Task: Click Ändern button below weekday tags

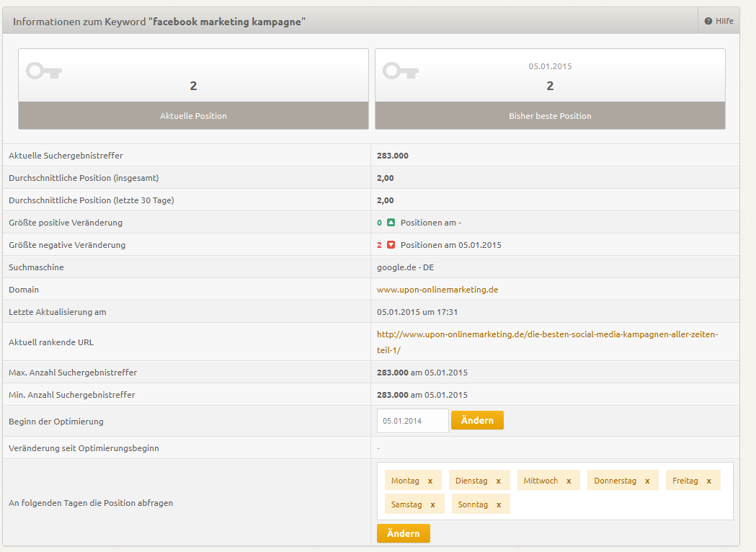Action: pyautogui.click(x=403, y=533)
